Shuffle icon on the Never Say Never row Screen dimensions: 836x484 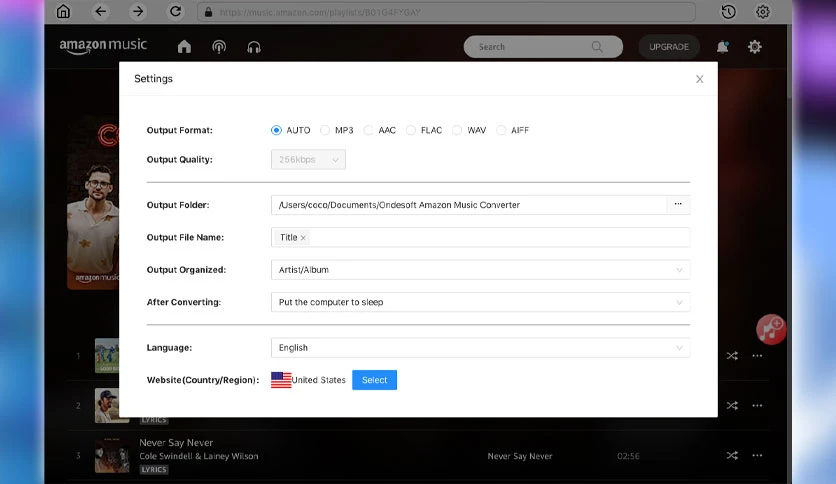click(732, 456)
